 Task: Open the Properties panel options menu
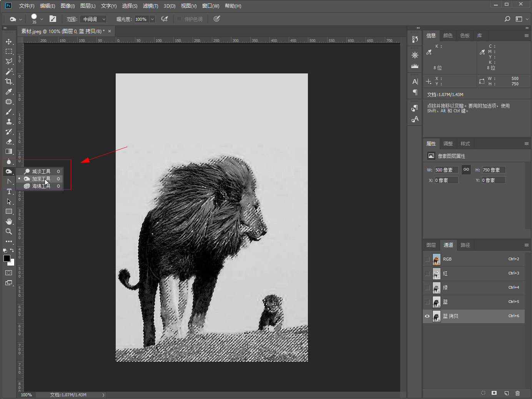pos(526,143)
